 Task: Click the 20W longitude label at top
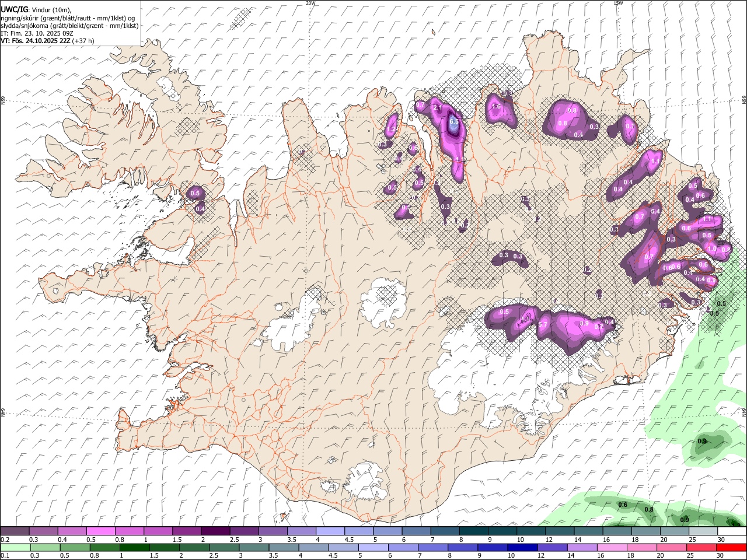(x=310, y=3)
